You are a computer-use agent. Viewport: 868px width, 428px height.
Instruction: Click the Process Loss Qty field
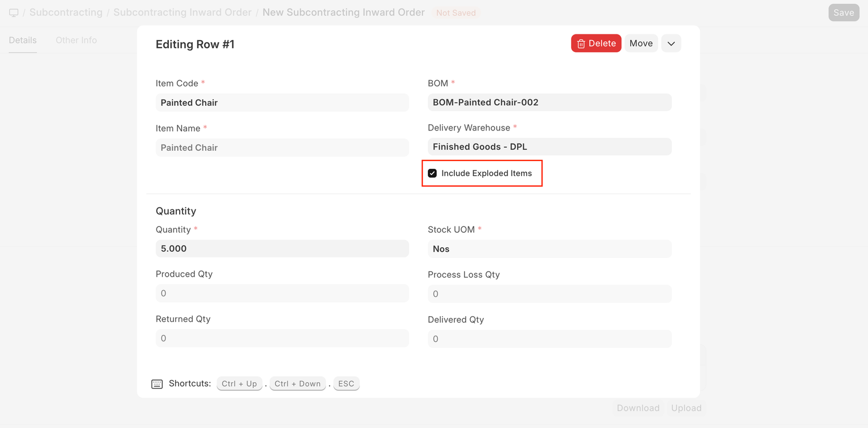point(549,294)
